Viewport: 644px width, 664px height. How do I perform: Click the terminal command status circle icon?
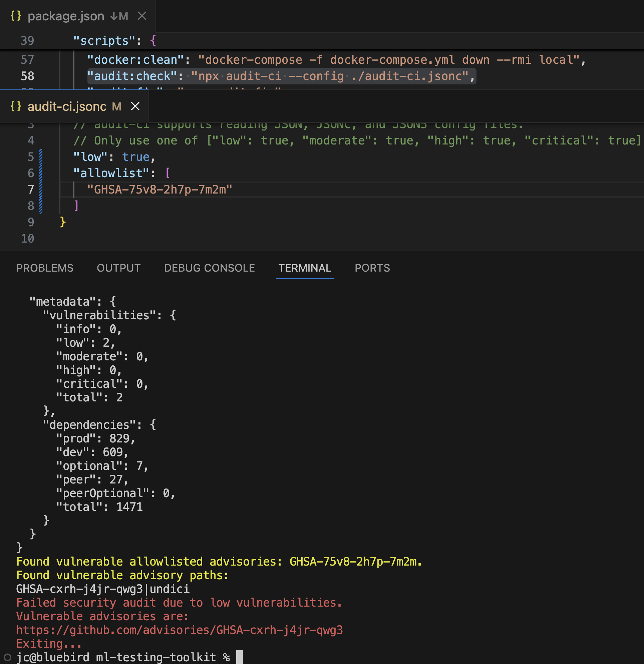7,657
